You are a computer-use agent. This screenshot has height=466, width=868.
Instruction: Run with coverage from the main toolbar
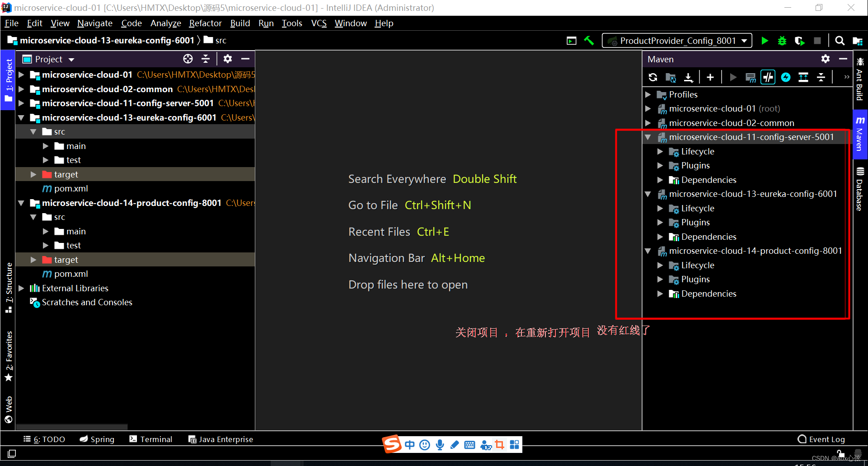800,41
